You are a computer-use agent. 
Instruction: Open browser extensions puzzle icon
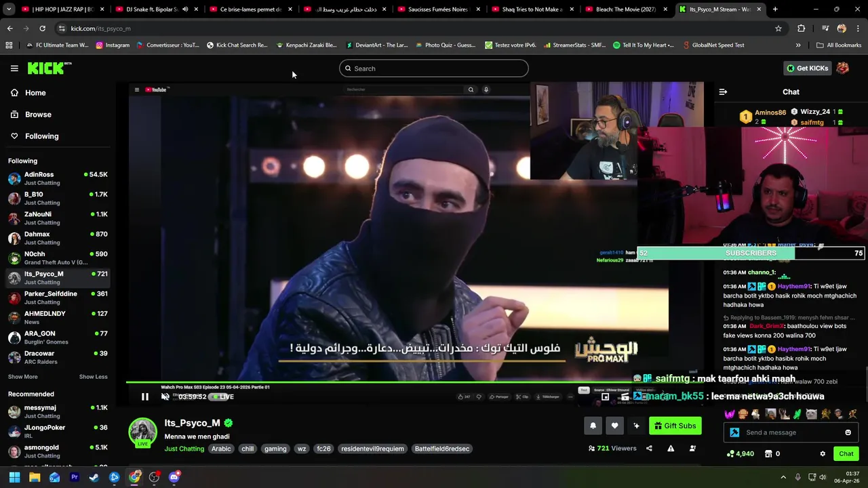pyautogui.click(x=802, y=28)
